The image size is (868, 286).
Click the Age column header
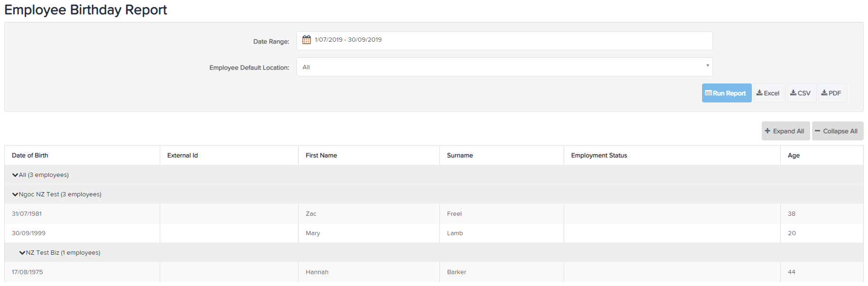pos(794,155)
